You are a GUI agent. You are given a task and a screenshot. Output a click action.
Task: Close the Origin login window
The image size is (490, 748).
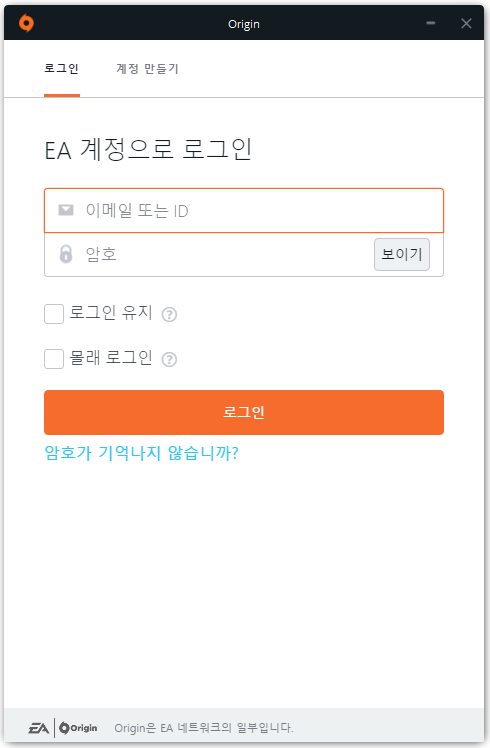[x=466, y=23]
